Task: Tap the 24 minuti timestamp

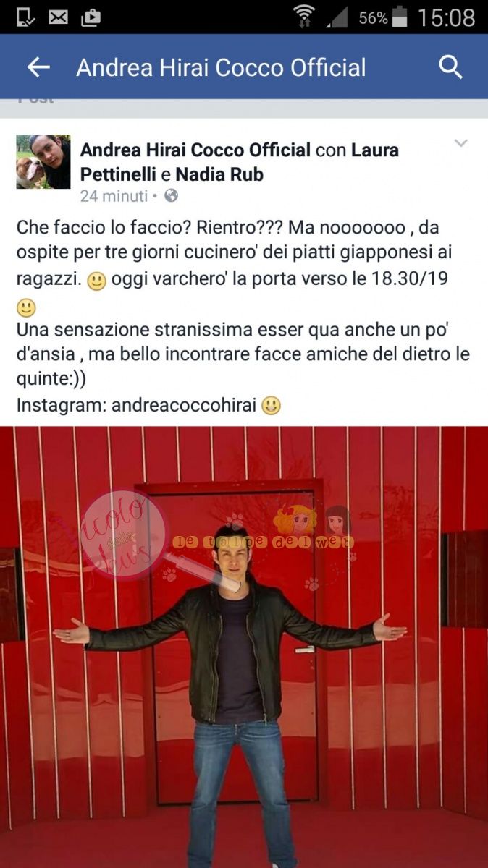Action: (114, 196)
